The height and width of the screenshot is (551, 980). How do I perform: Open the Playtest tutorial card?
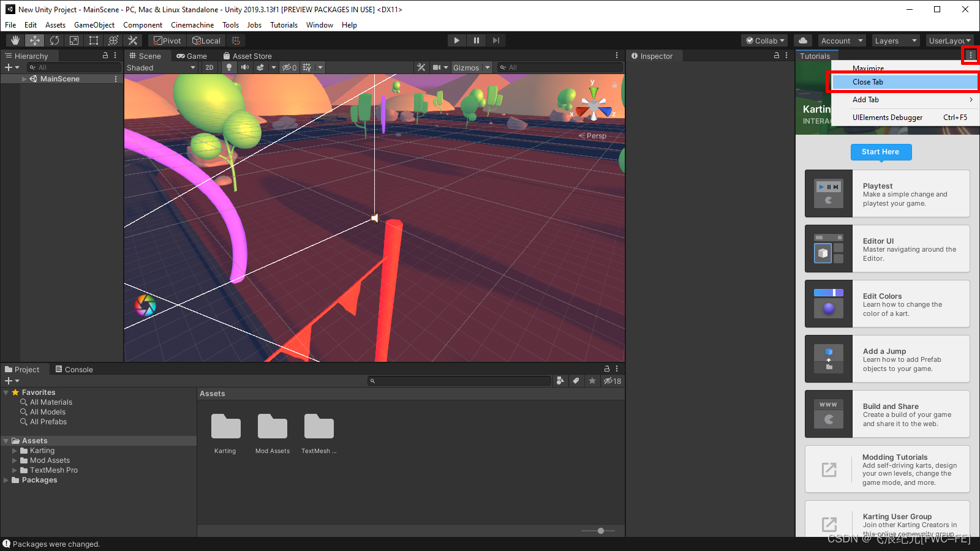887,193
